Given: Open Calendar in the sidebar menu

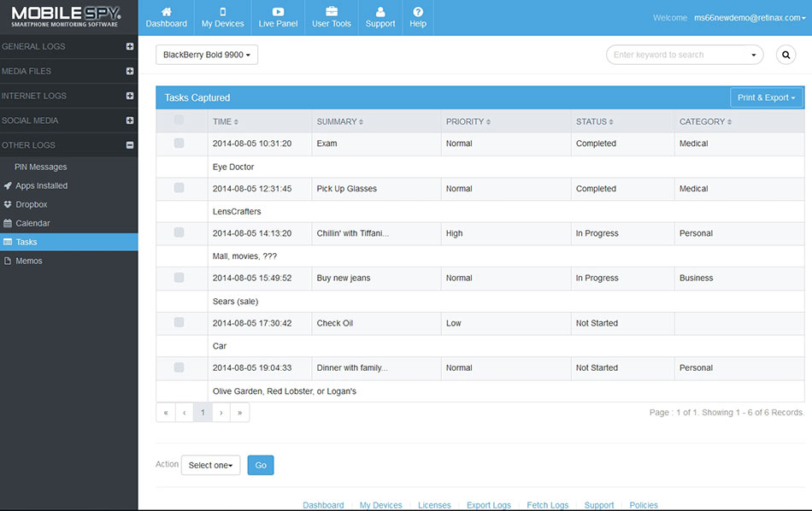Looking at the screenshot, I should tap(32, 223).
